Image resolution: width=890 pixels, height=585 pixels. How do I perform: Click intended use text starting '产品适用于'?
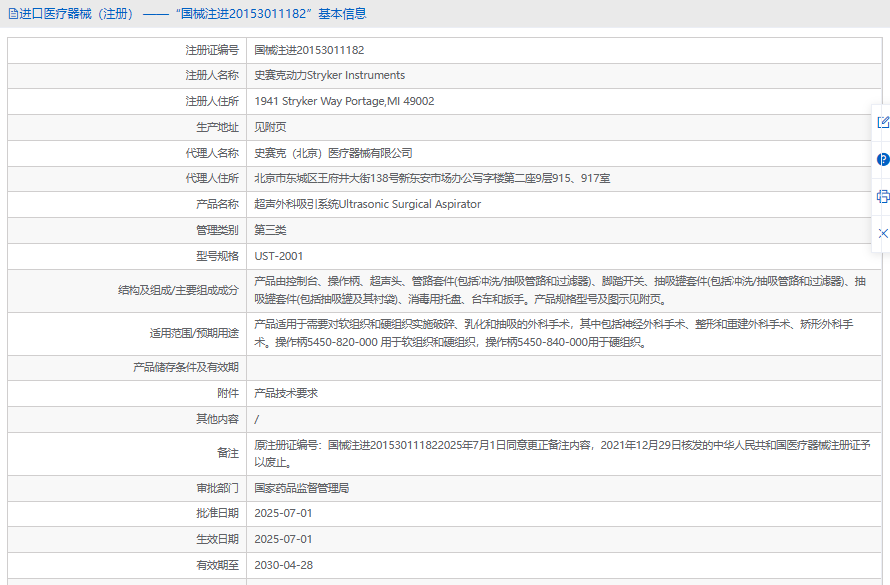pyautogui.click(x=553, y=333)
